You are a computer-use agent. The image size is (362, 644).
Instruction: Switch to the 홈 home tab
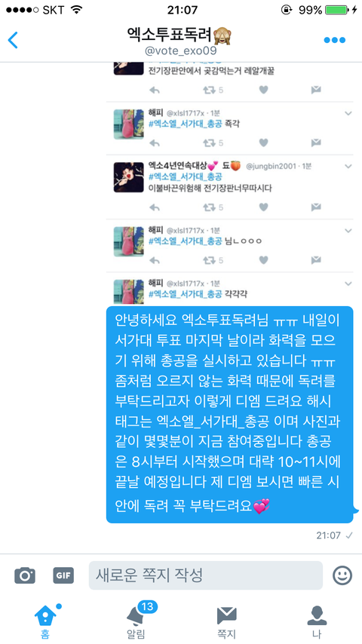coord(45,620)
